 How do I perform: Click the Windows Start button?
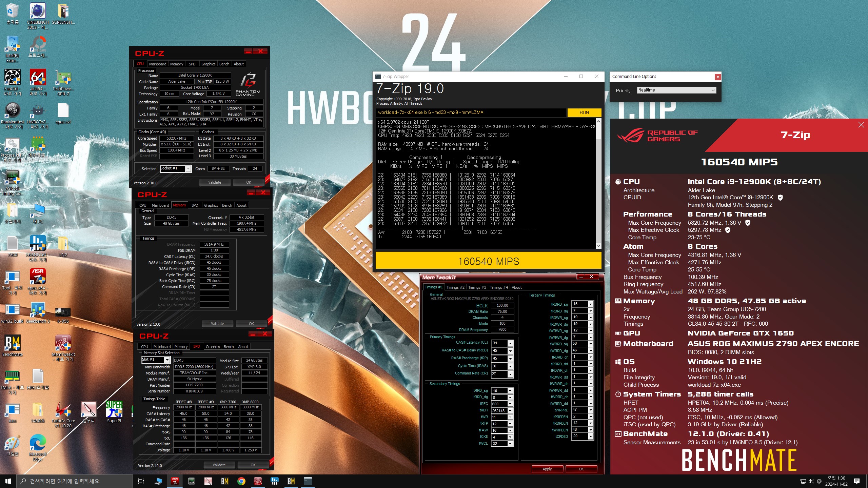[8, 481]
